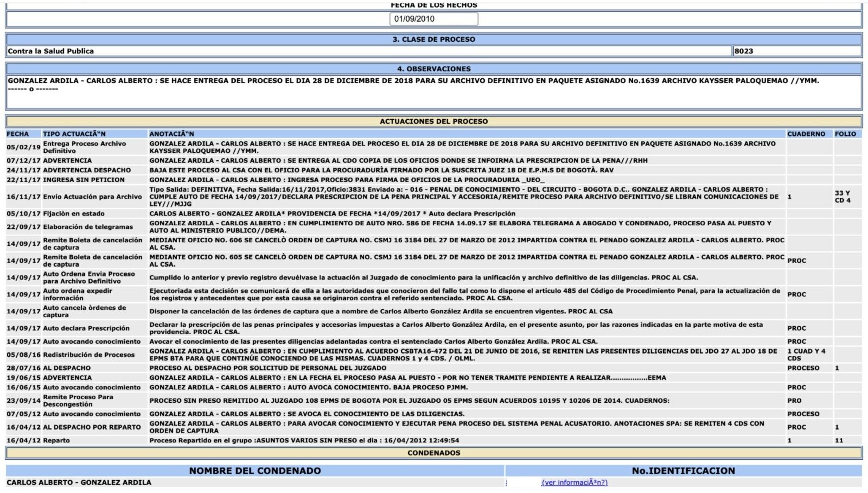
Task: Select the 'Reparto' row dated 16/04/12
Action: (x=56, y=440)
